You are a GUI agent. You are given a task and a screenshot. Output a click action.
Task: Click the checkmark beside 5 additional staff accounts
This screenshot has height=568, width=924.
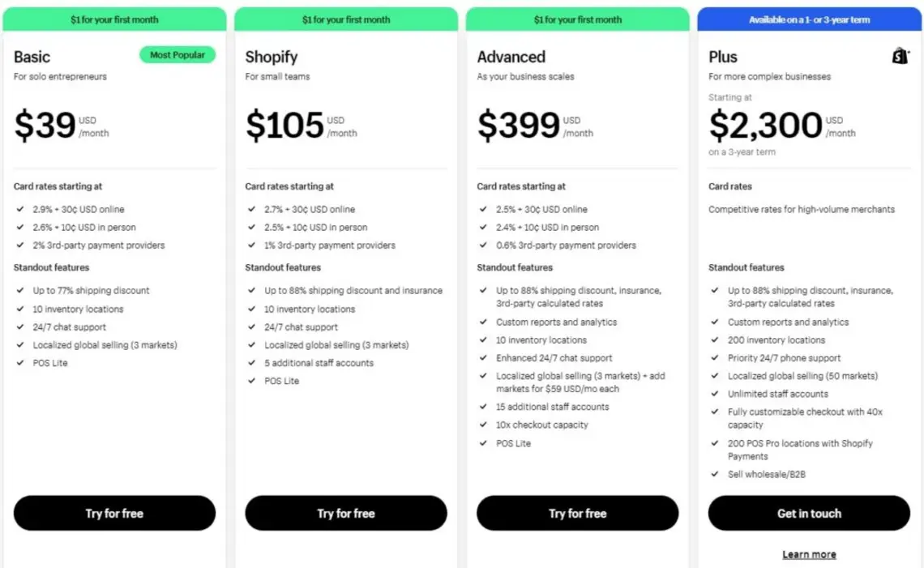[251, 363]
